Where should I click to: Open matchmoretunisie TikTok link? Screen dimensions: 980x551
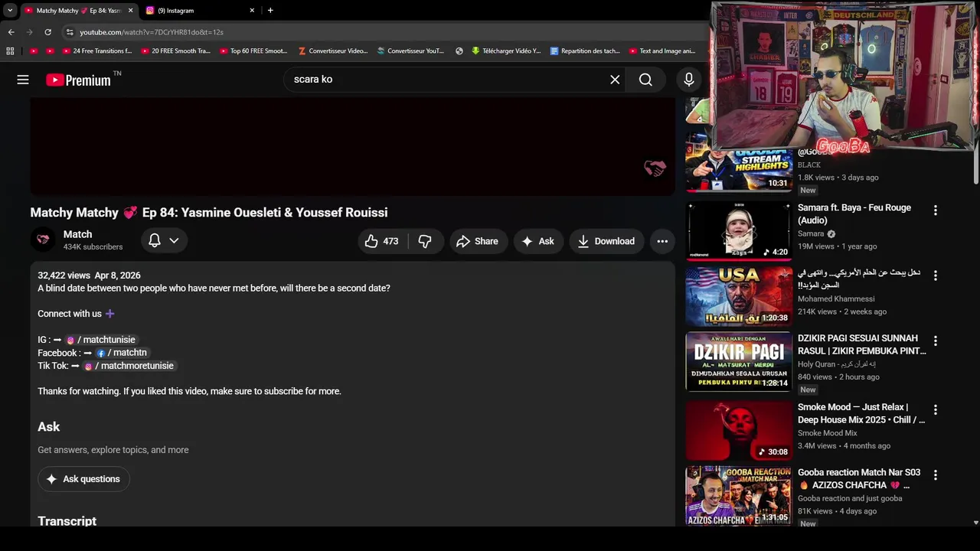[x=129, y=366]
